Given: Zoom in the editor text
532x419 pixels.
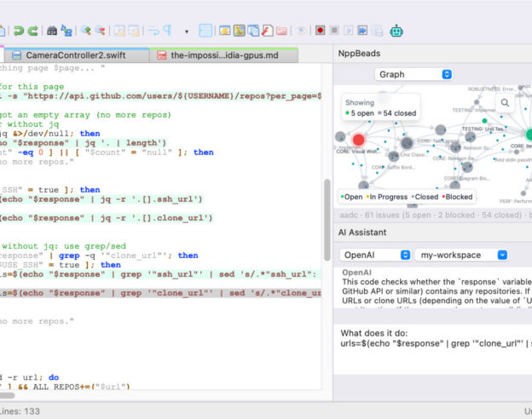Looking at the screenshot, I should coord(86,31).
